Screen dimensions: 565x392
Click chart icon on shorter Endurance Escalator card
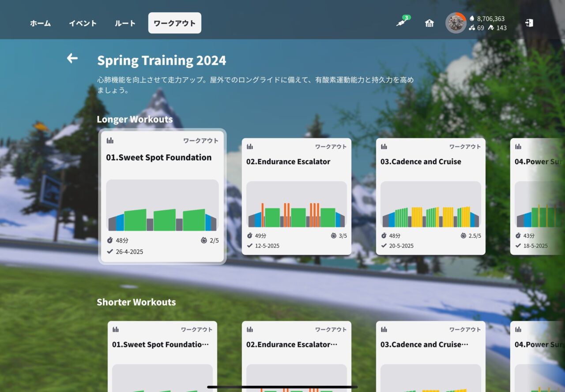[x=250, y=329]
